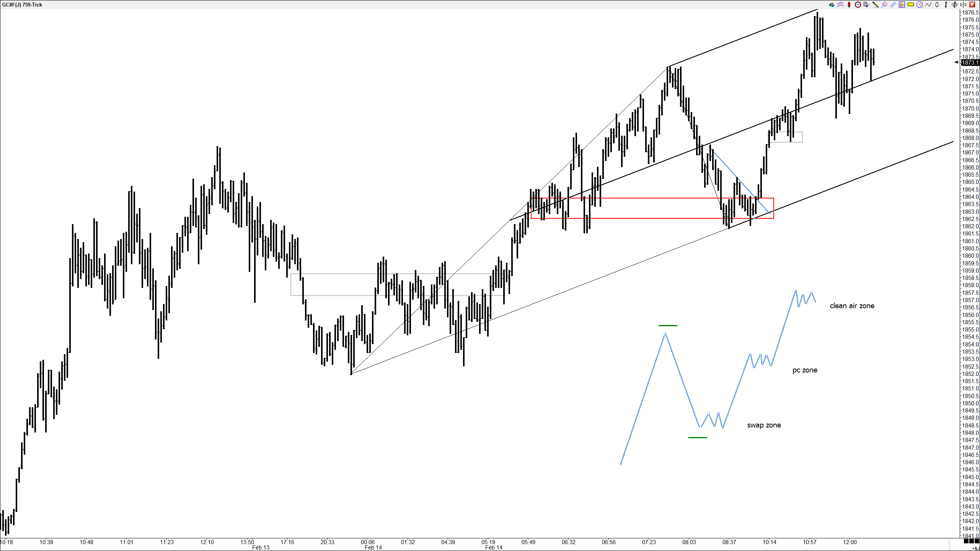This screenshot has width=980, height=551.
Task: Select the red candlestick chart icon
Action: pos(849,5)
